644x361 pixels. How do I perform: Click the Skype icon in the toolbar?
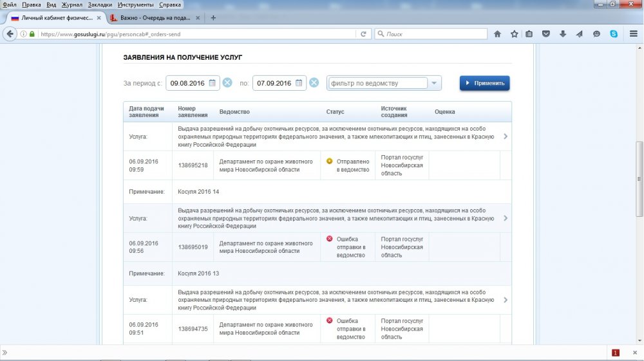(x=614, y=34)
